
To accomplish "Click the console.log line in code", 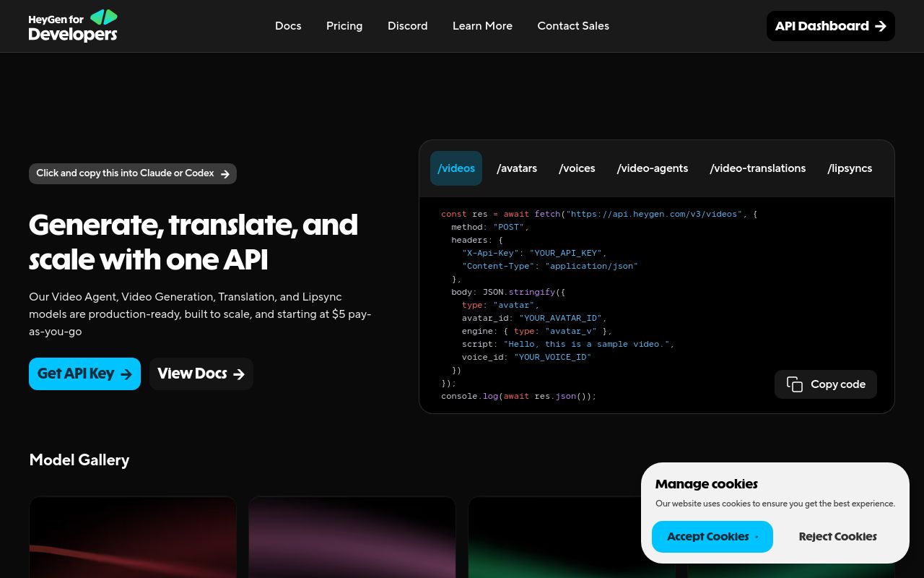I will click(x=519, y=396).
